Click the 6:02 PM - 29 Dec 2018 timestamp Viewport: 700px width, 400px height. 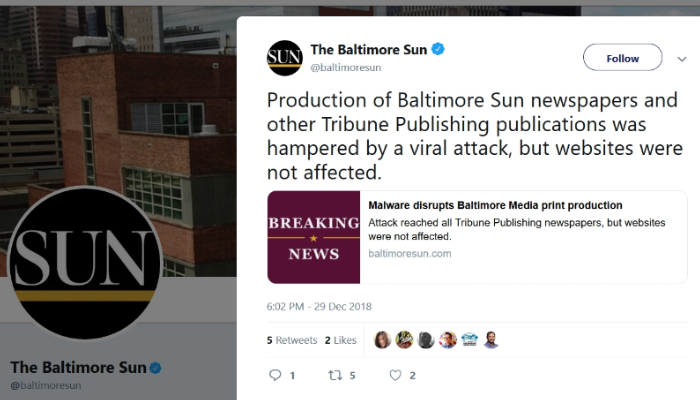(319, 307)
